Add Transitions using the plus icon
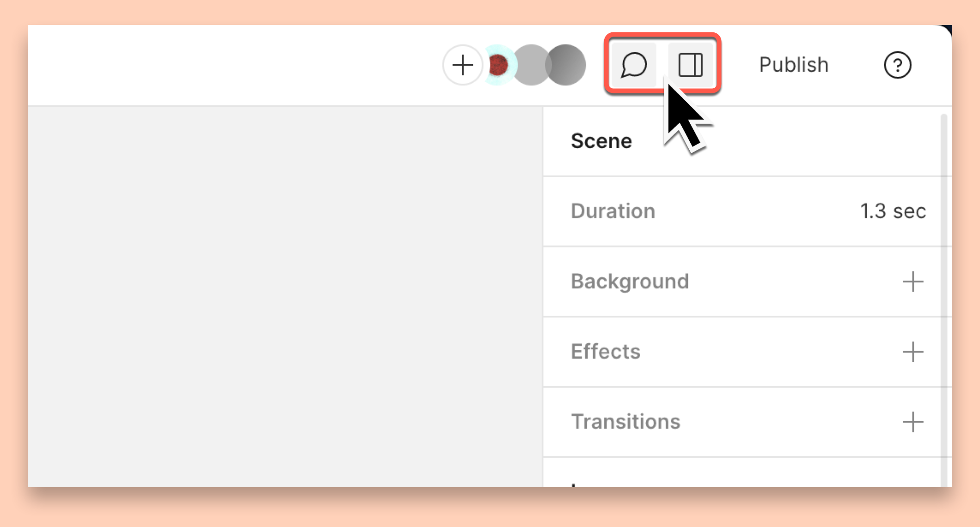 [x=913, y=422]
